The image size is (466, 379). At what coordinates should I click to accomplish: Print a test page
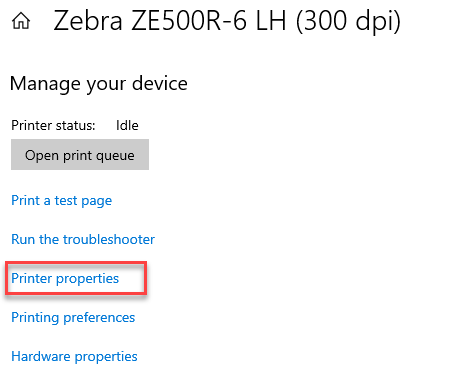[62, 201]
